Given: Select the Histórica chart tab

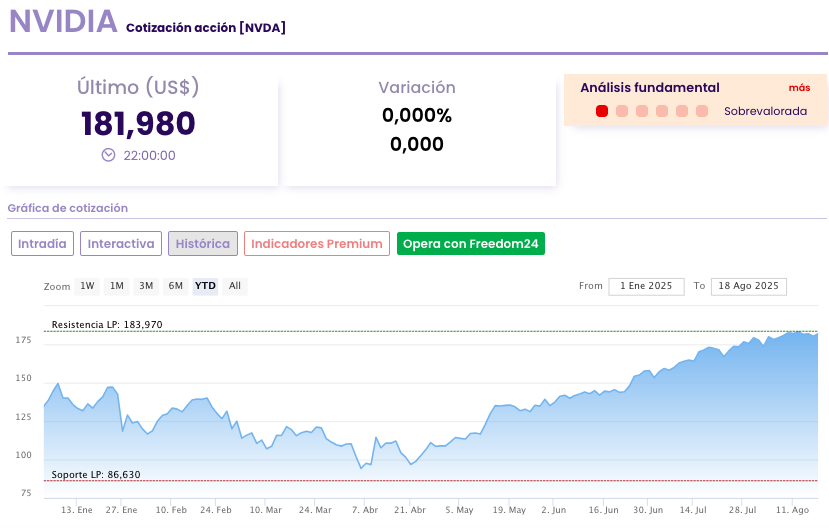Looking at the screenshot, I should pos(203,243).
